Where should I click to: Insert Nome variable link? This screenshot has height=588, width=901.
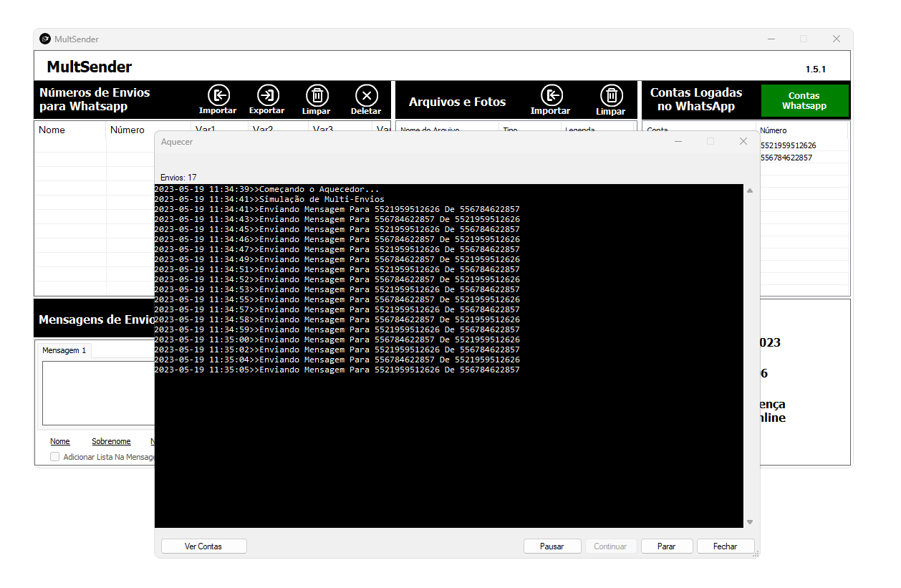click(60, 441)
